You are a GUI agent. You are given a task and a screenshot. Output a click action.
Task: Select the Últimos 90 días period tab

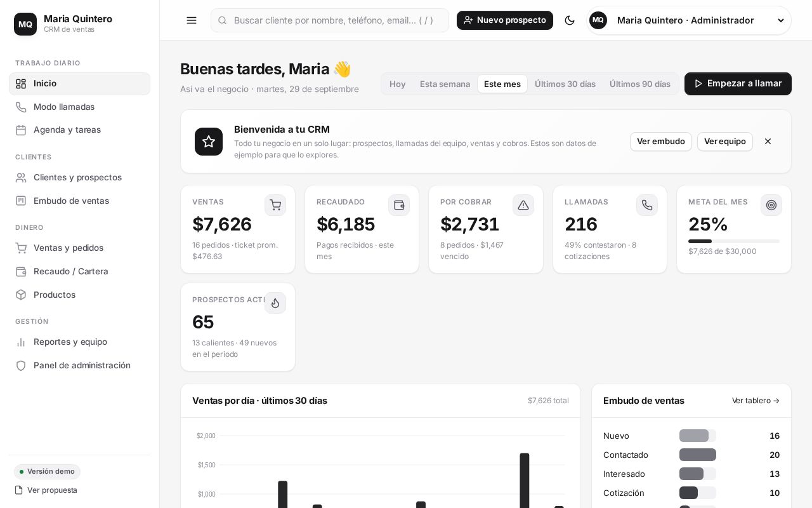[640, 84]
